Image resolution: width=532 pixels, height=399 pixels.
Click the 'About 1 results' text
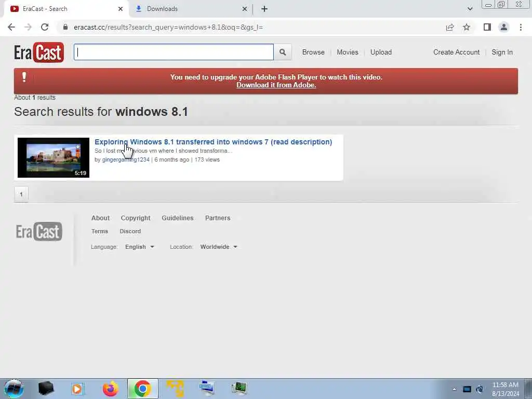pyautogui.click(x=35, y=98)
